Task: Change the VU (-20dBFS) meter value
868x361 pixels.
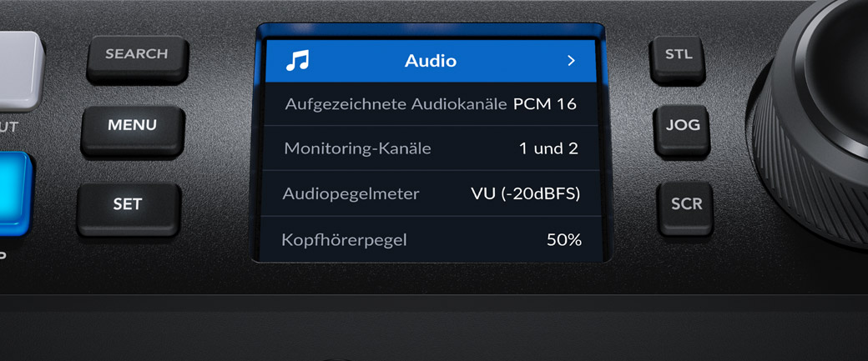Action: coord(525,193)
